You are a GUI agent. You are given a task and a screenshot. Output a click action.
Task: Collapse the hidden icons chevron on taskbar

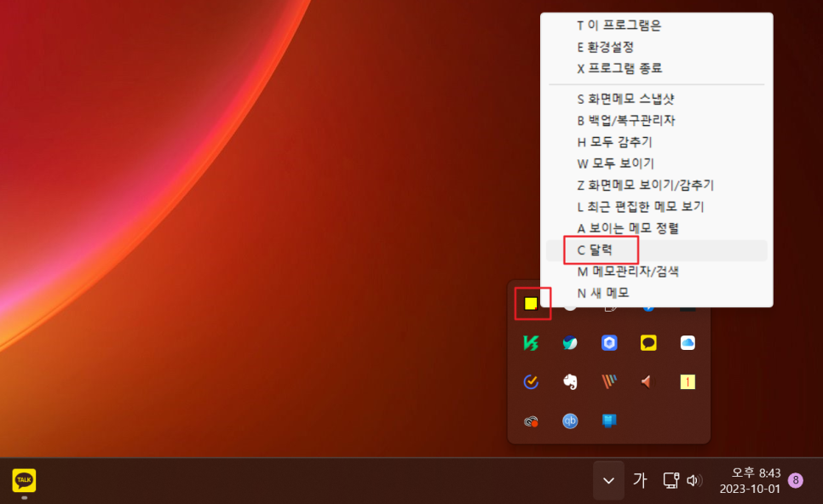[x=609, y=480]
